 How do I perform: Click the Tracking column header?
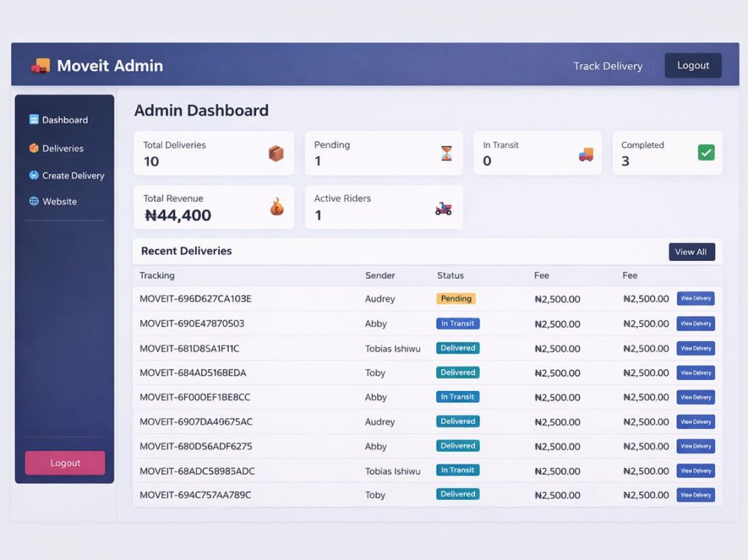click(157, 275)
